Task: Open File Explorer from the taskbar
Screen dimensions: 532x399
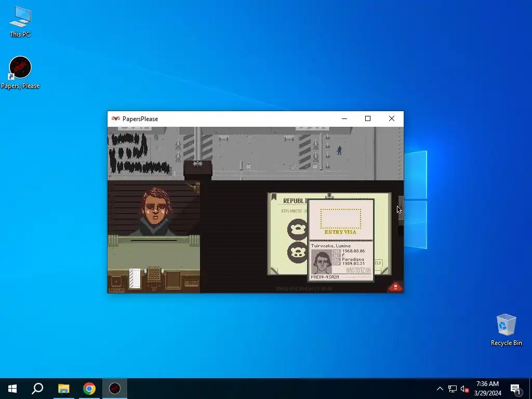Action: 63,389
